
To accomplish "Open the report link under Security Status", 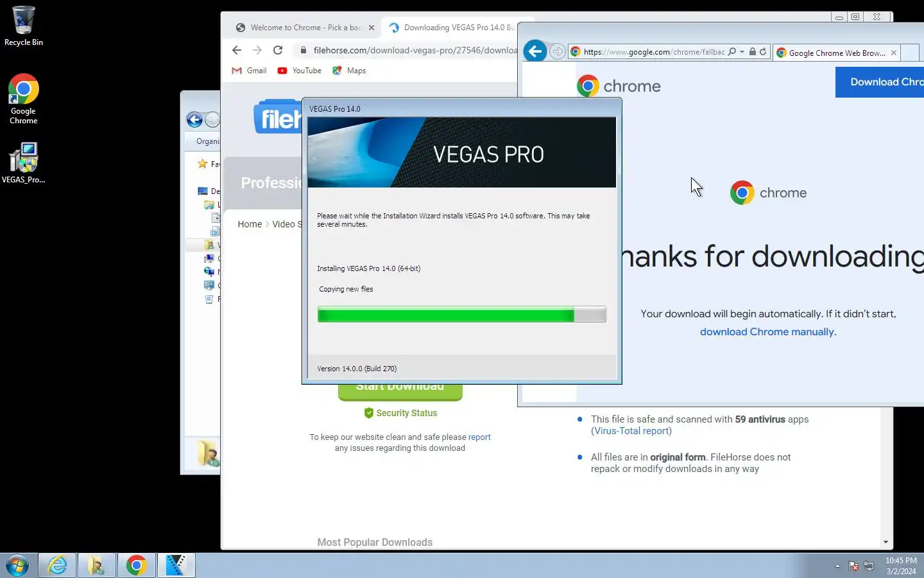I will pyautogui.click(x=479, y=437).
